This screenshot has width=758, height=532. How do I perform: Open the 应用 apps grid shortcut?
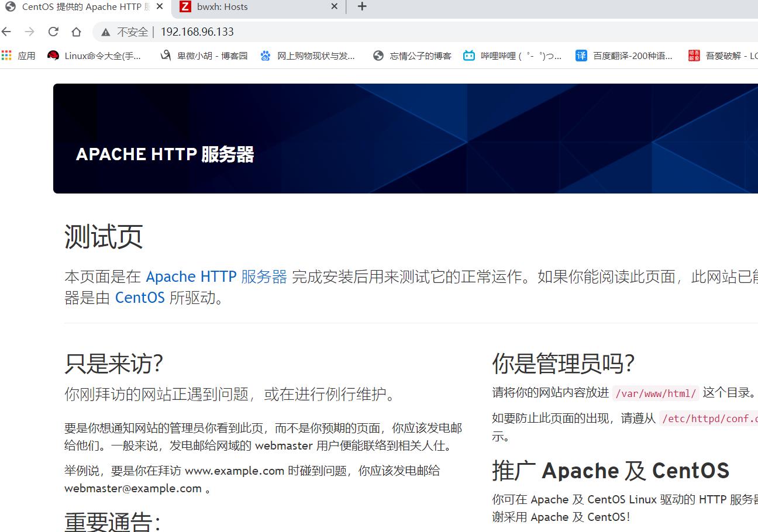point(18,56)
